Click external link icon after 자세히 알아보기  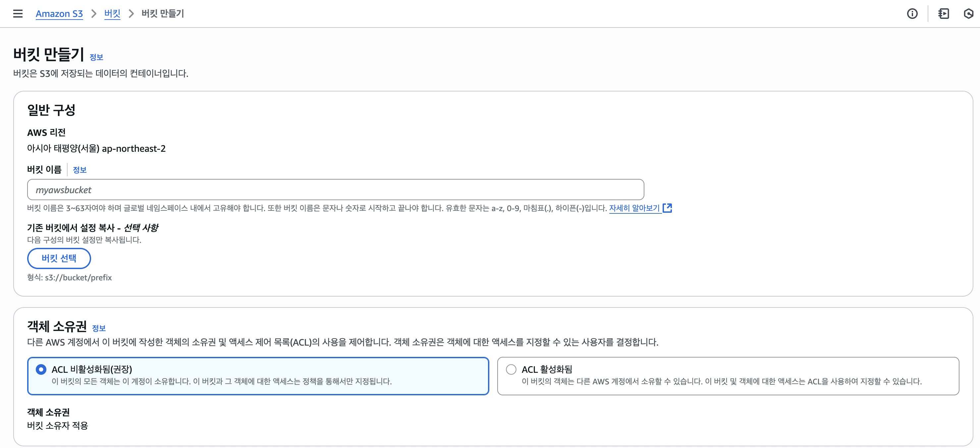667,208
